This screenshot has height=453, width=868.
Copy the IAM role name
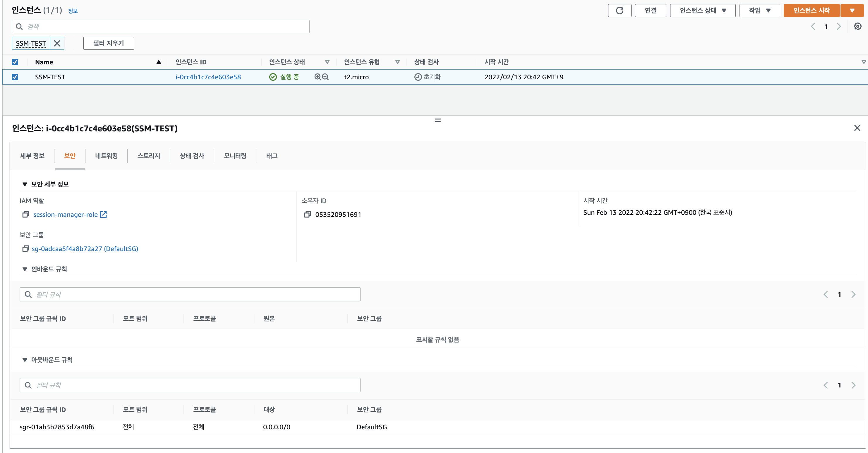26,215
